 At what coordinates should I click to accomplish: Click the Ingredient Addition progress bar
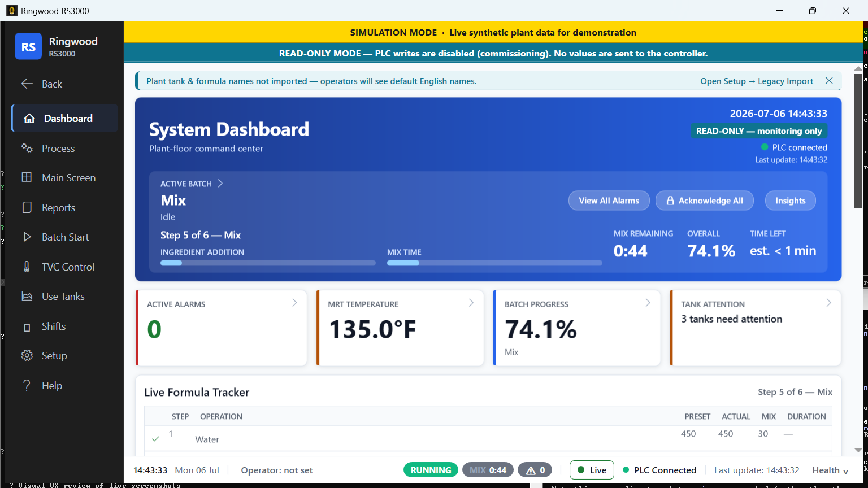tap(268, 263)
